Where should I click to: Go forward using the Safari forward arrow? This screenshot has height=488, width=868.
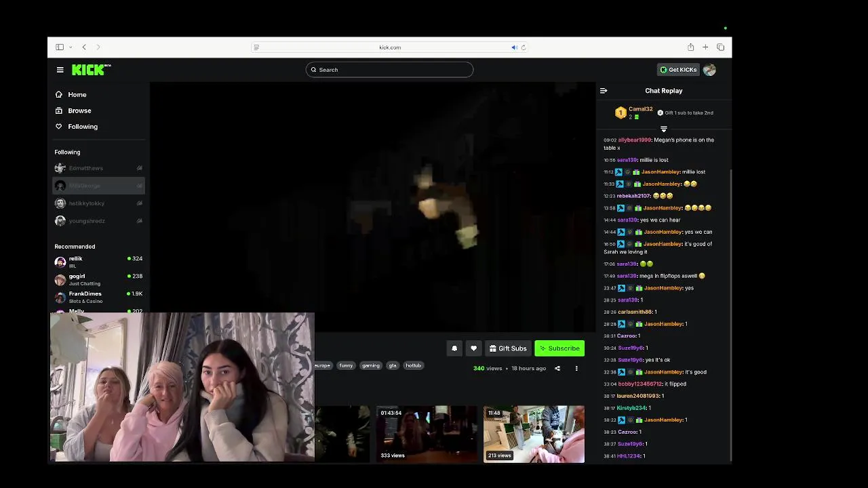click(x=98, y=47)
